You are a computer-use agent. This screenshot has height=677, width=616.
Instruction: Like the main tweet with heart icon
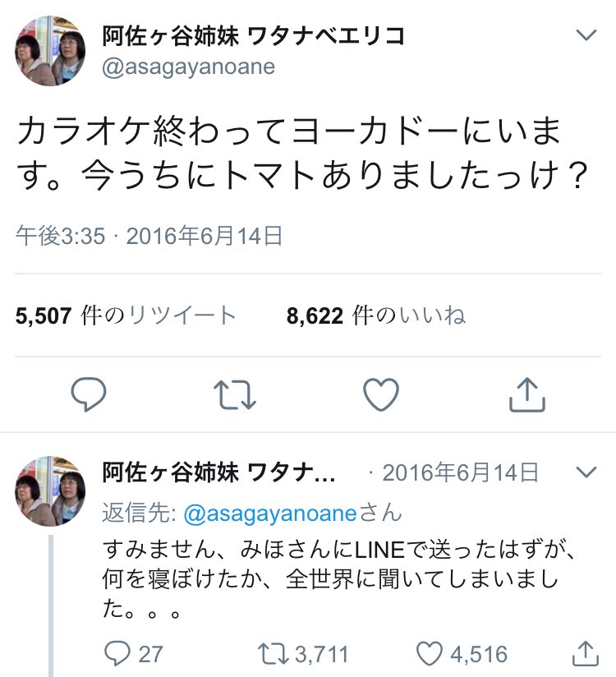point(380,395)
